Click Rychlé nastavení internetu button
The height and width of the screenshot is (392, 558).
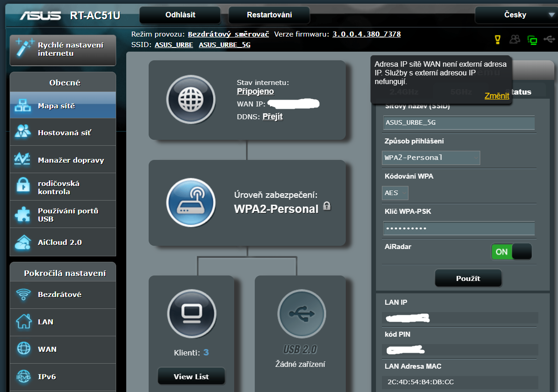click(x=63, y=49)
